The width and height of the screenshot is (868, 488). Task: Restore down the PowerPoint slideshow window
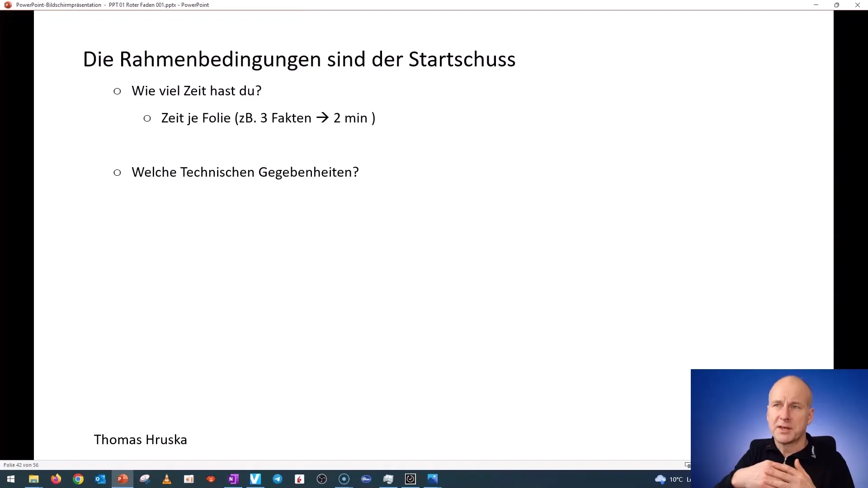(x=837, y=5)
